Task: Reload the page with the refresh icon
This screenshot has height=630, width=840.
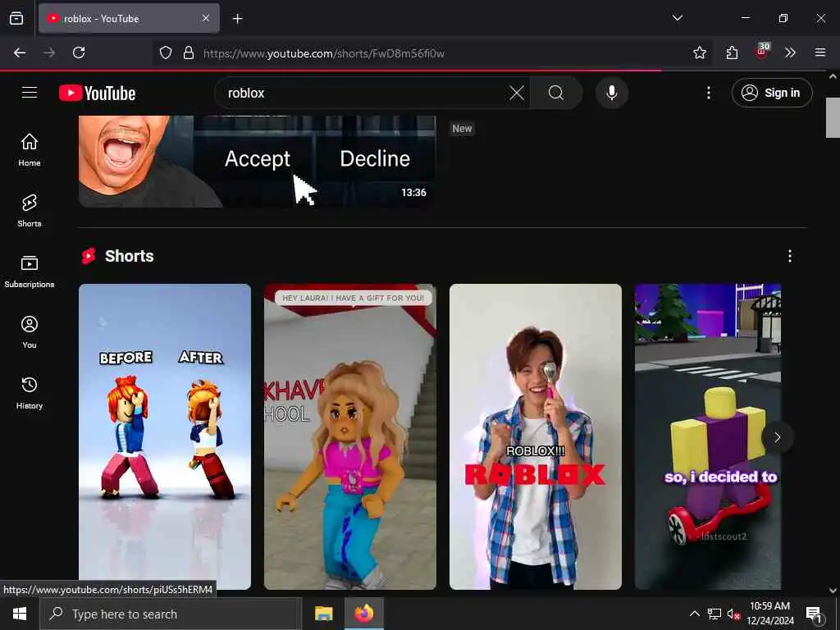Action: [79, 52]
